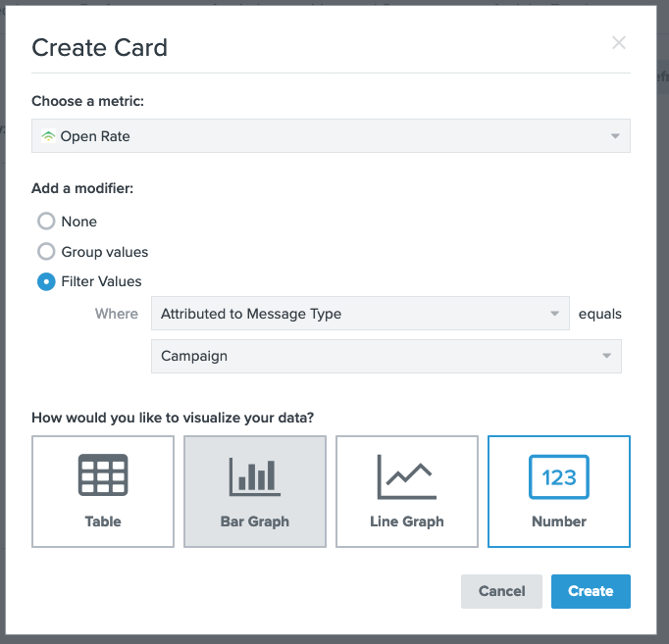The height and width of the screenshot is (644, 669).
Task: Click the Bar Graph label text
Action: tap(255, 521)
